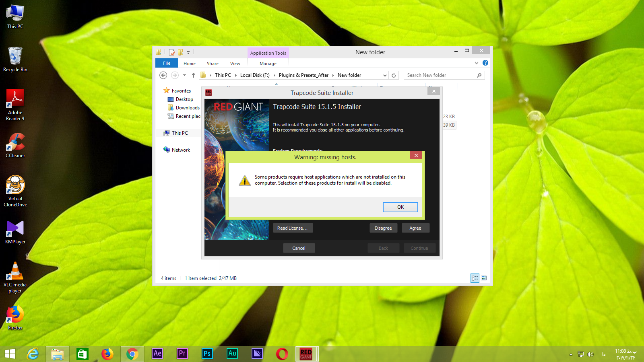Open Explorer help question mark
644x362 pixels.
click(x=485, y=63)
